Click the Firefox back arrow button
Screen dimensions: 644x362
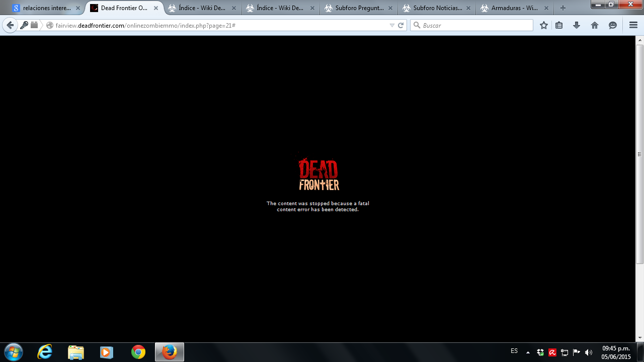10,25
